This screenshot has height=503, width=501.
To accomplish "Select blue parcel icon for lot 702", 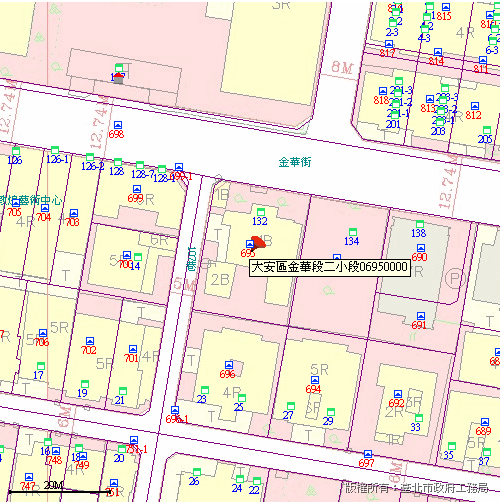I will coord(90,341).
